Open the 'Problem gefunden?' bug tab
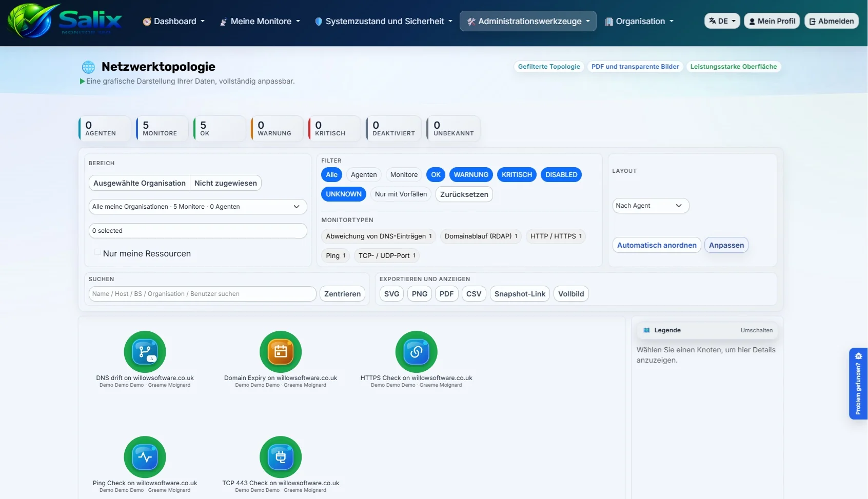Viewport: 868px width, 499px height. pos(858,384)
